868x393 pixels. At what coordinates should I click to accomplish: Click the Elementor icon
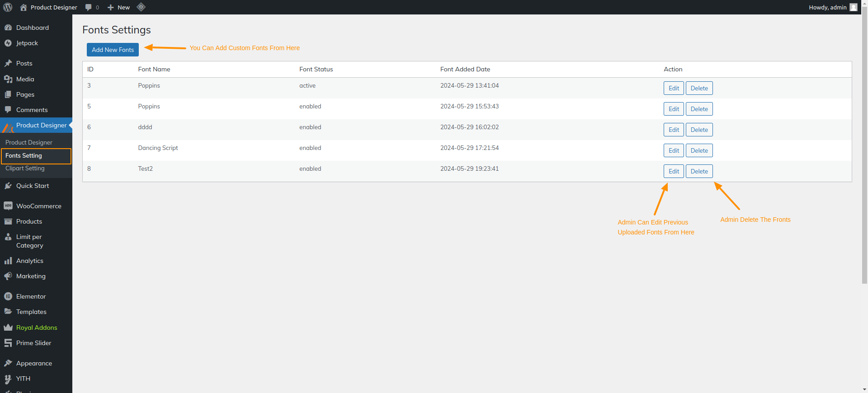tap(8, 296)
